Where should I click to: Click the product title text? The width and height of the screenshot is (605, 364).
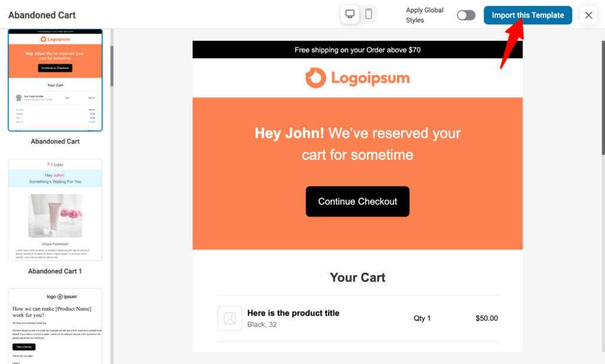click(x=293, y=313)
